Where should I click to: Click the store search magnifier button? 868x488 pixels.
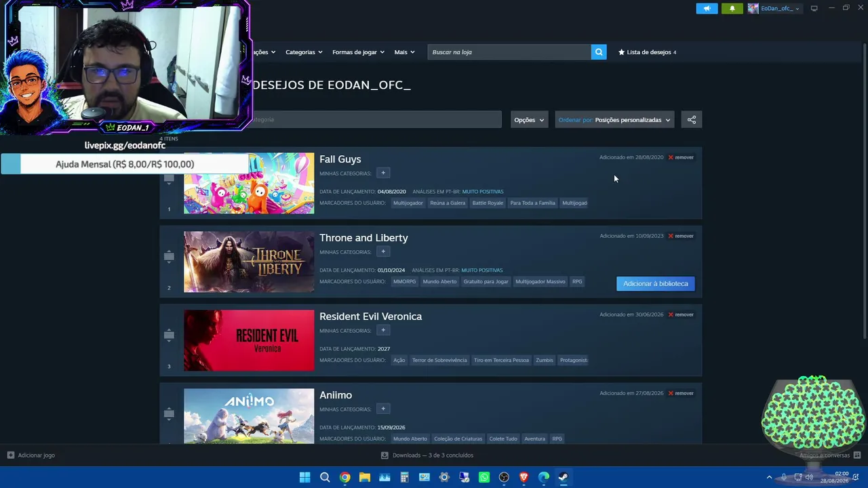tap(598, 52)
